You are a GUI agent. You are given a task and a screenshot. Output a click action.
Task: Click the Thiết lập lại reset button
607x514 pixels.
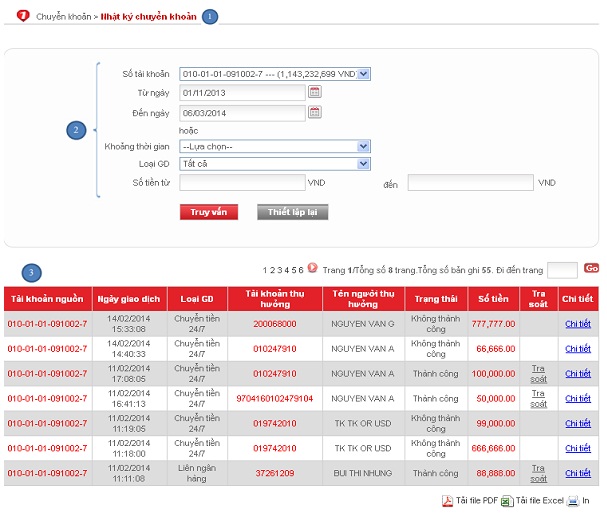coord(292,212)
